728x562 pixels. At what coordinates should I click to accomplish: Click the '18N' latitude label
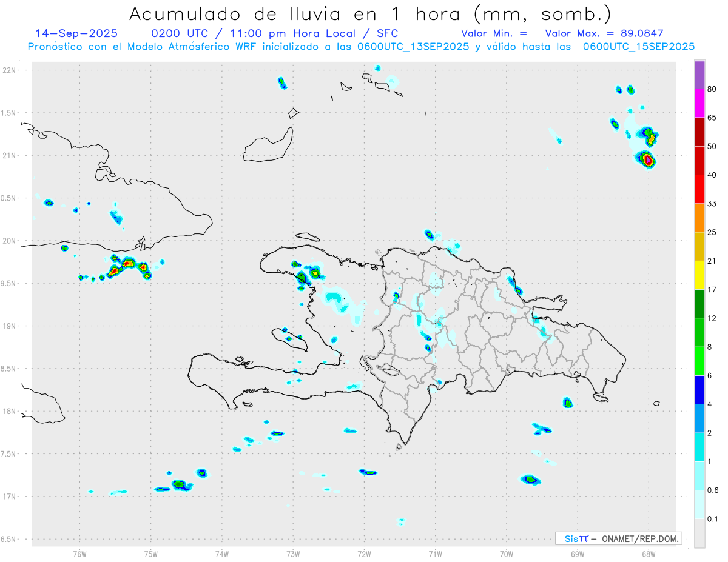[x=10, y=411]
